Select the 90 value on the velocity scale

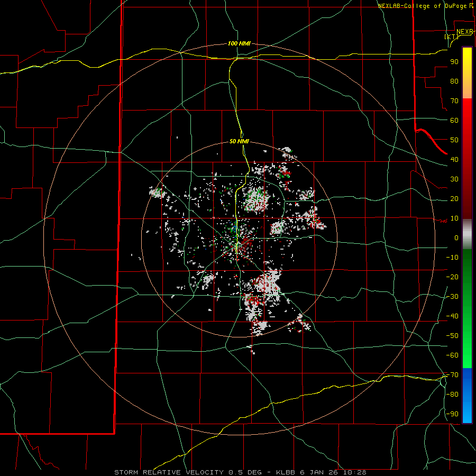pos(454,62)
